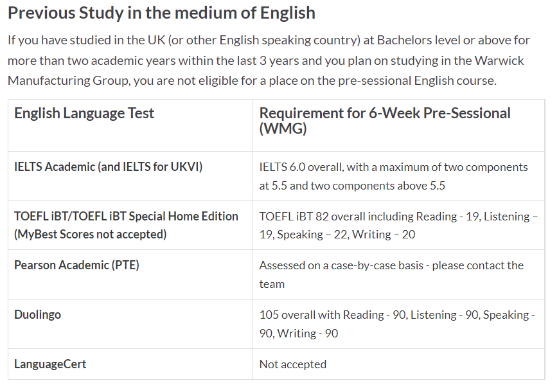
Task: Click the "IELTS Academic (and IELTS for UKVI)" cell
Action: (x=108, y=167)
